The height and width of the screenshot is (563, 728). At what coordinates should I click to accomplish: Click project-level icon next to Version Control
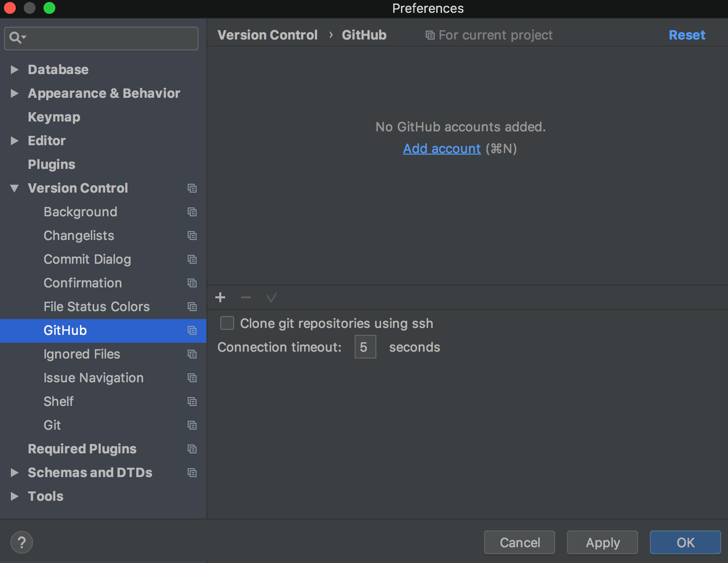(x=192, y=188)
